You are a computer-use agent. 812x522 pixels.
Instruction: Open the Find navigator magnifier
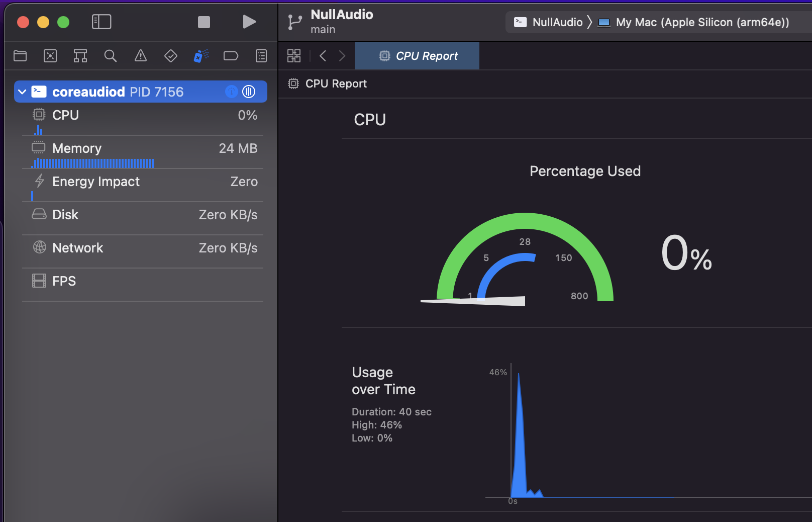(111, 56)
